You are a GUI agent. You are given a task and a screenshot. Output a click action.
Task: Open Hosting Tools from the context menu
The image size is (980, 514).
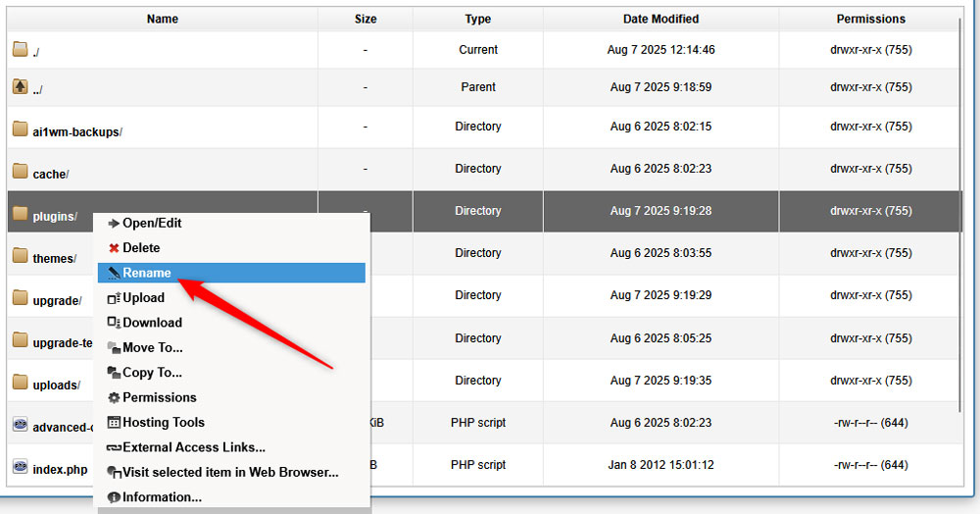231,423
